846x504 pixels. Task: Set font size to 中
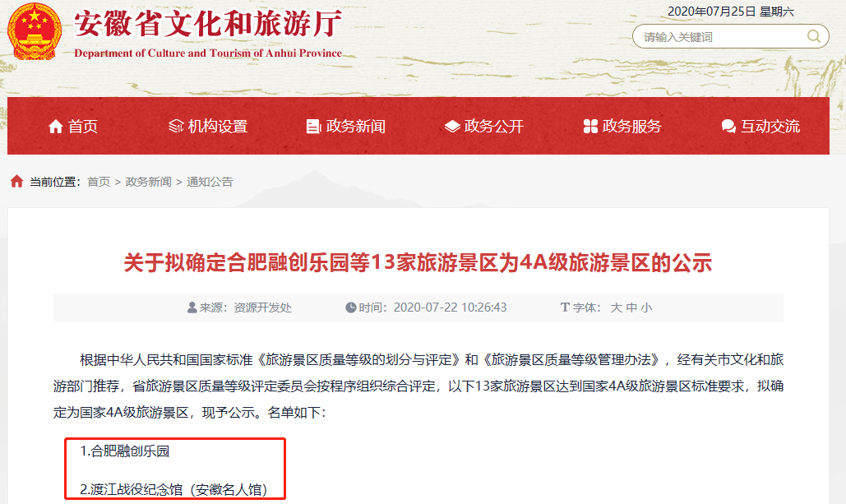631,307
